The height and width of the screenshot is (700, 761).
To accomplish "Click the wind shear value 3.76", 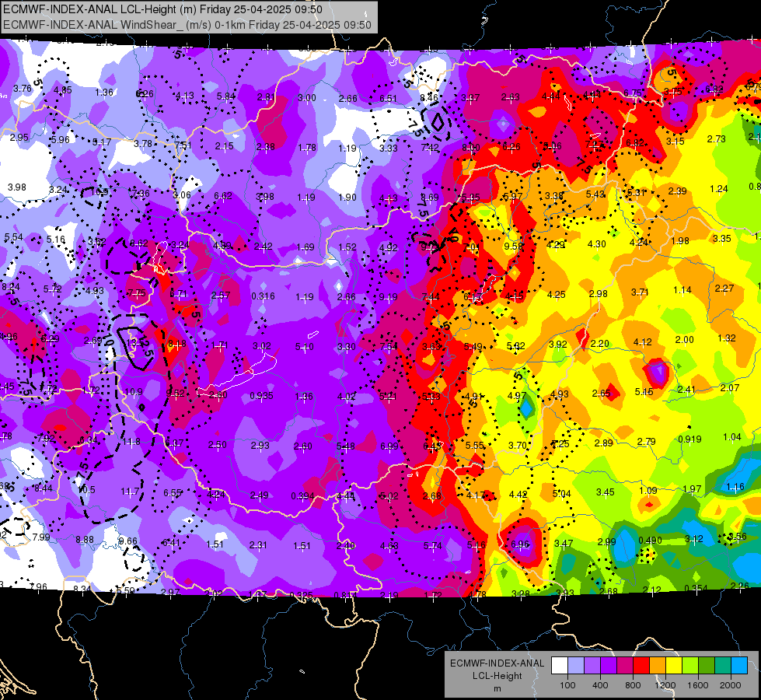I will pyautogui.click(x=23, y=88).
